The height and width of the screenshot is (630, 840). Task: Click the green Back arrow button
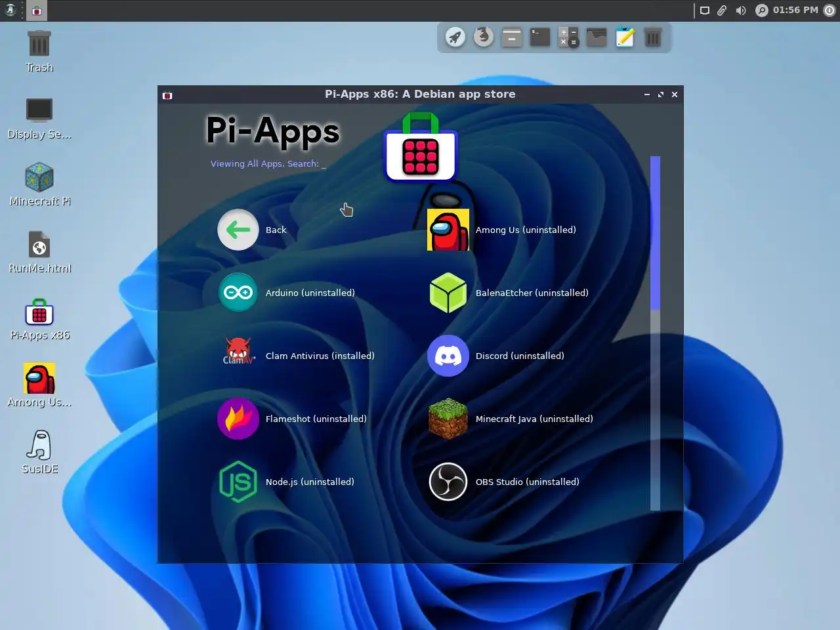click(238, 230)
